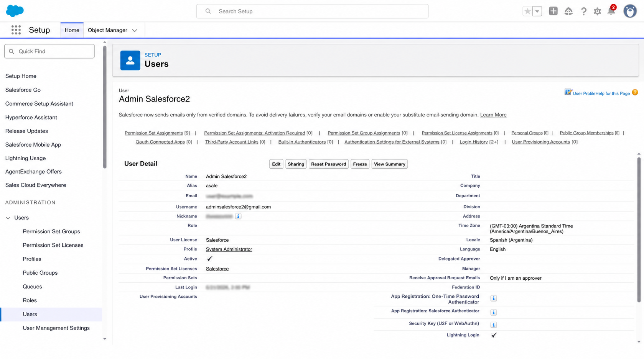Open System Administrator profile link
The image size is (644, 359).
(229, 249)
